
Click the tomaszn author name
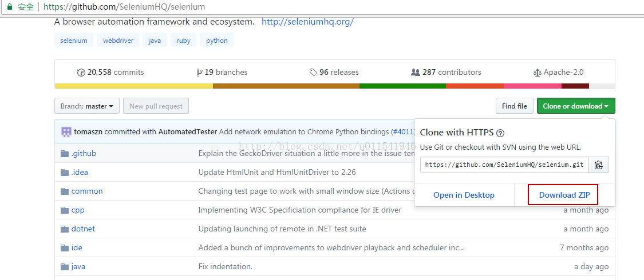[x=88, y=132]
